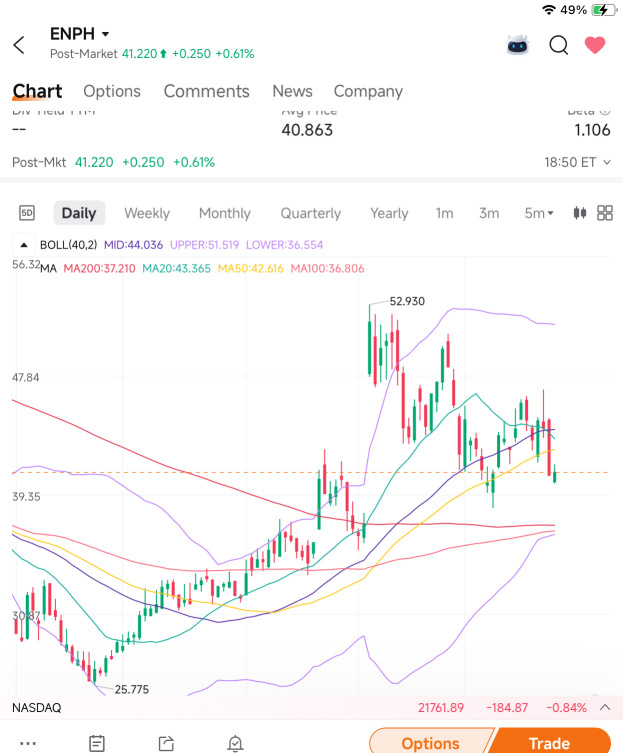Open the four-square grid layout icon

pyautogui.click(x=605, y=213)
